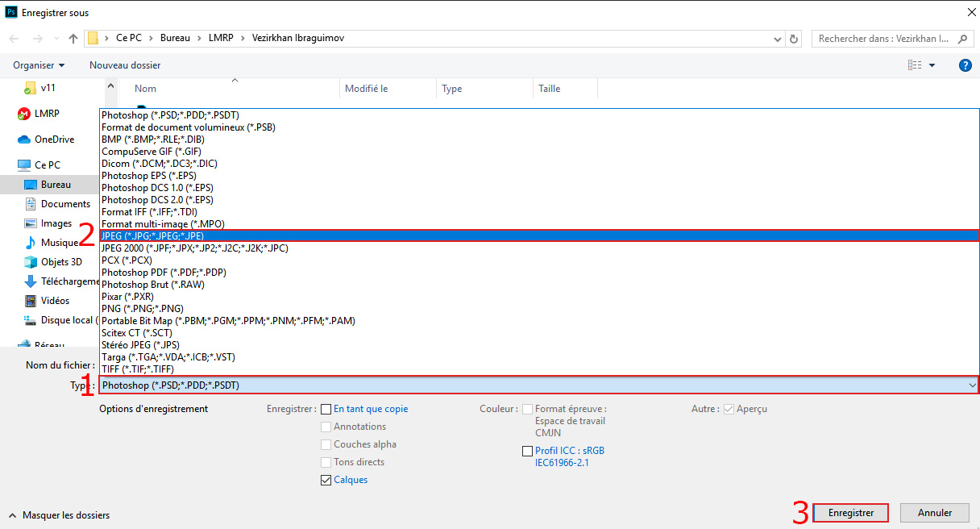This screenshot has width=980, height=529.
Task: Select Ce PC in the sidebar
Action: coord(47,165)
